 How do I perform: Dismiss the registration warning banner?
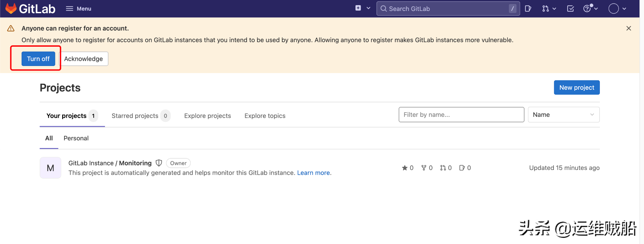click(629, 28)
